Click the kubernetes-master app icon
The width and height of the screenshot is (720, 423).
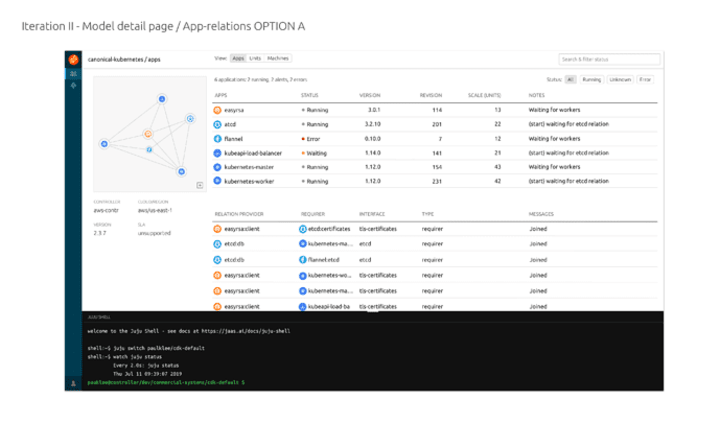(218, 167)
